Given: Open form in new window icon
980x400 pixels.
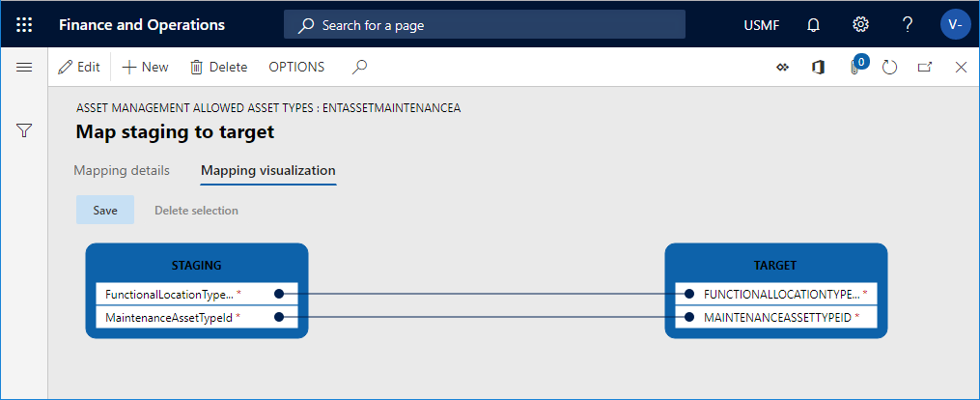Looking at the screenshot, I should 925,68.
